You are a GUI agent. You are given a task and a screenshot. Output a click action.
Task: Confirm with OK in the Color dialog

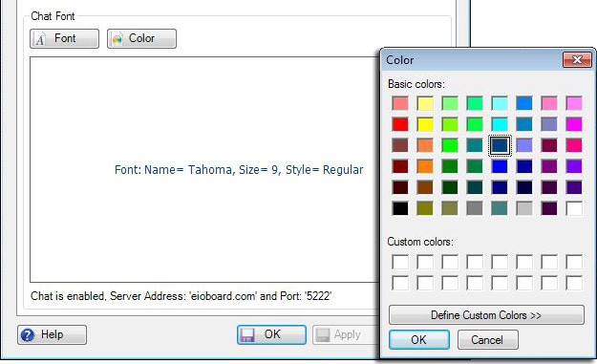419,339
